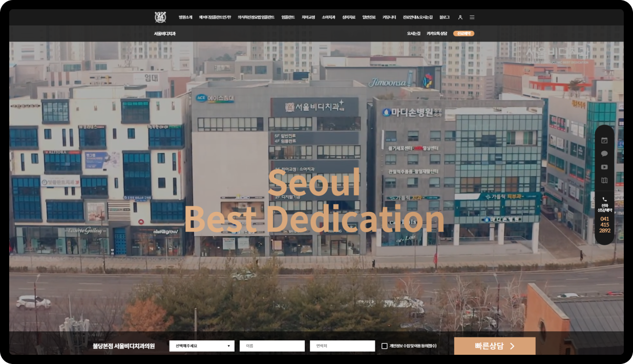Click the map icon in side panel
This screenshot has height=364, width=633.
(604, 180)
